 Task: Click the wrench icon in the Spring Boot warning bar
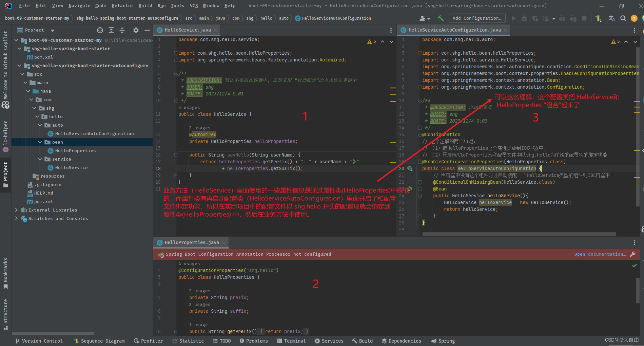coord(632,254)
